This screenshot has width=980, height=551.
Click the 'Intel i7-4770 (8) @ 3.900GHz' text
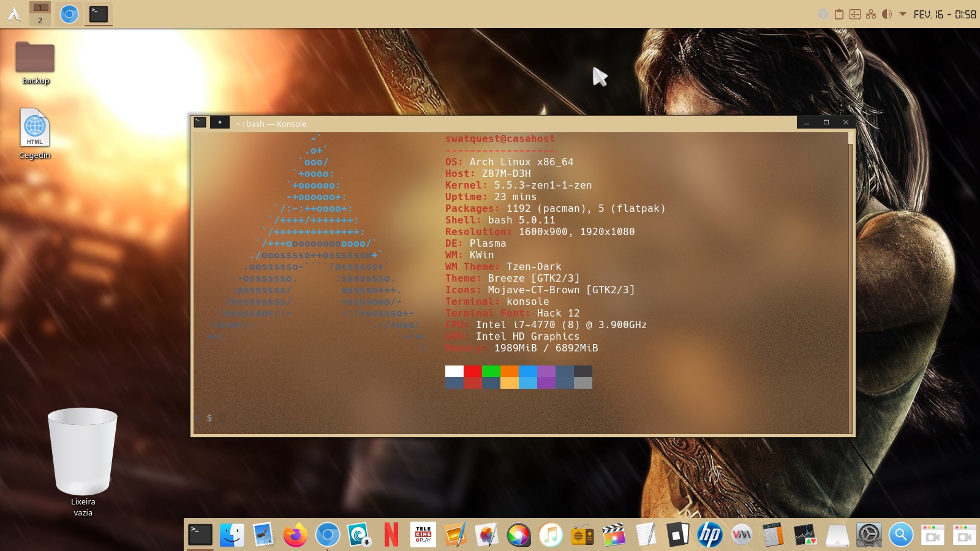tap(562, 325)
